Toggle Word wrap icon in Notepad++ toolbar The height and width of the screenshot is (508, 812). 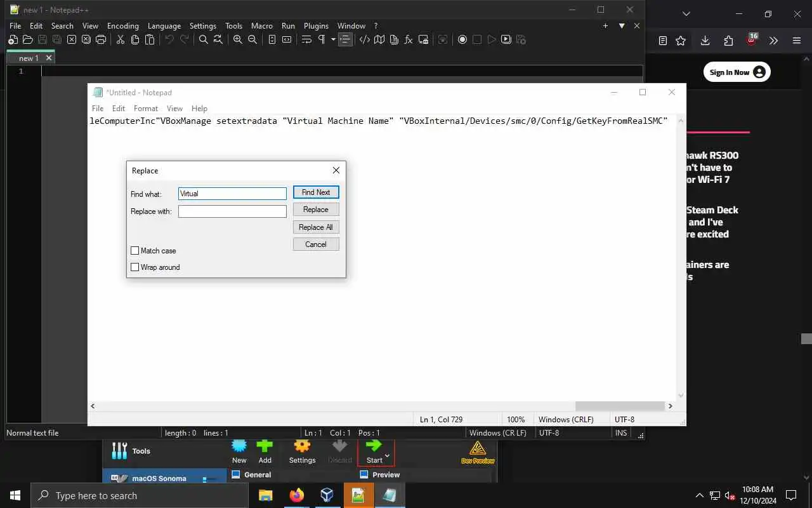click(x=306, y=39)
